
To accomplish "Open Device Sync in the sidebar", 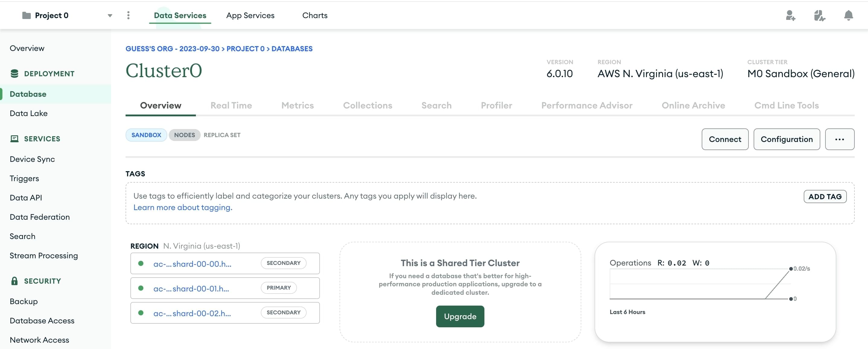I will (x=32, y=159).
